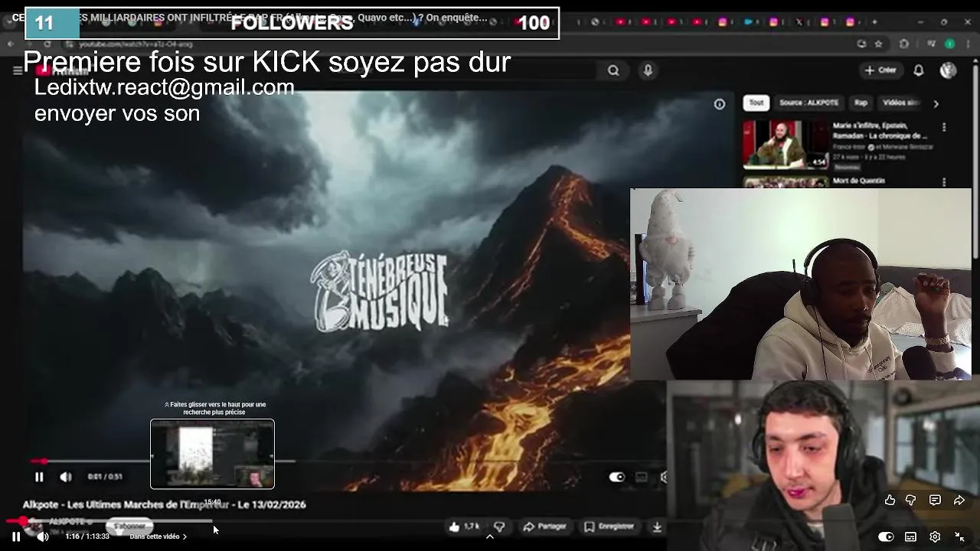Select the 'Rap' filter chip

(x=861, y=103)
